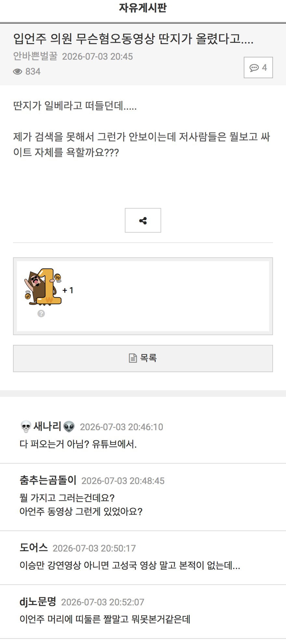The image size is (286, 644).
Task: Open commenter 도어스's profile
Action: click(x=34, y=548)
